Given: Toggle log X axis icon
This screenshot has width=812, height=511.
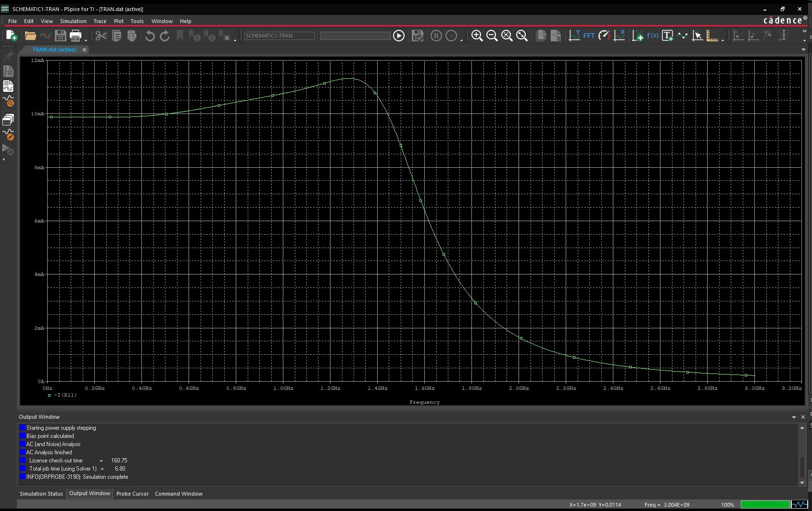Looking at the screenshot, I should click(620, 36).
